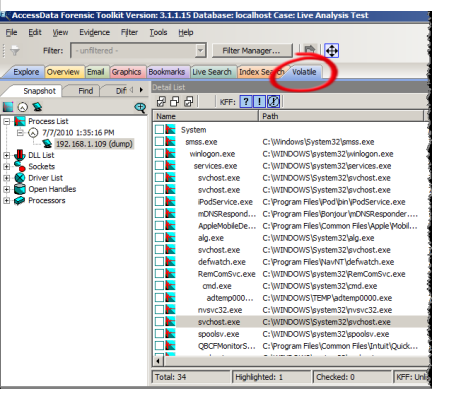Click the arrow export icon after Filter Manager
Image resolution: width=474 pixels, height=394 pixels.
click(x=310, y=50)
